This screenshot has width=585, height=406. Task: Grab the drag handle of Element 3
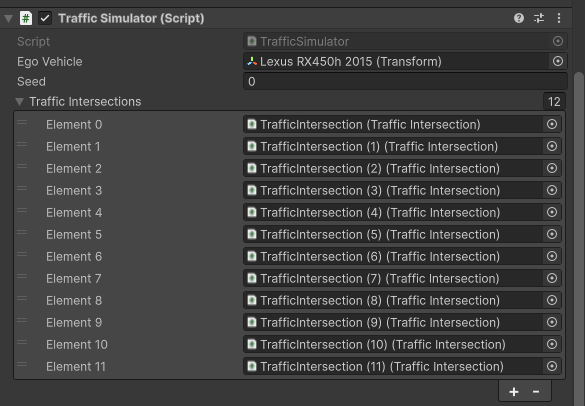pos(22,188)
